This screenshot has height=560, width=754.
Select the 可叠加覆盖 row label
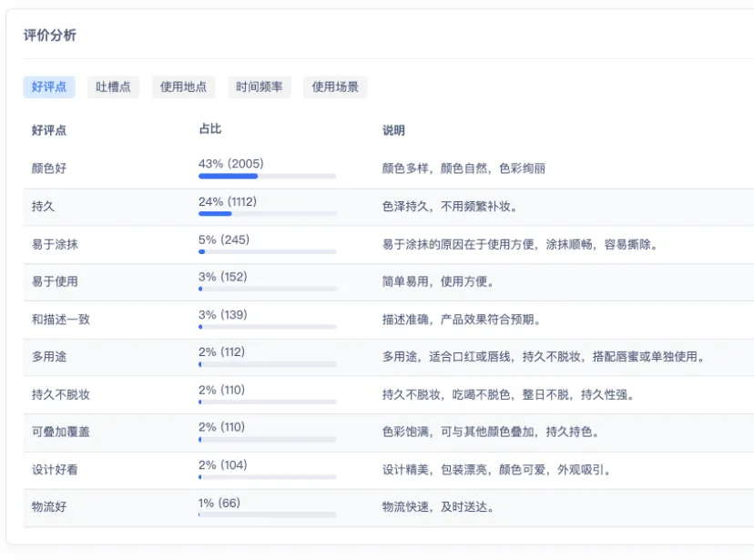pos(61,432)
